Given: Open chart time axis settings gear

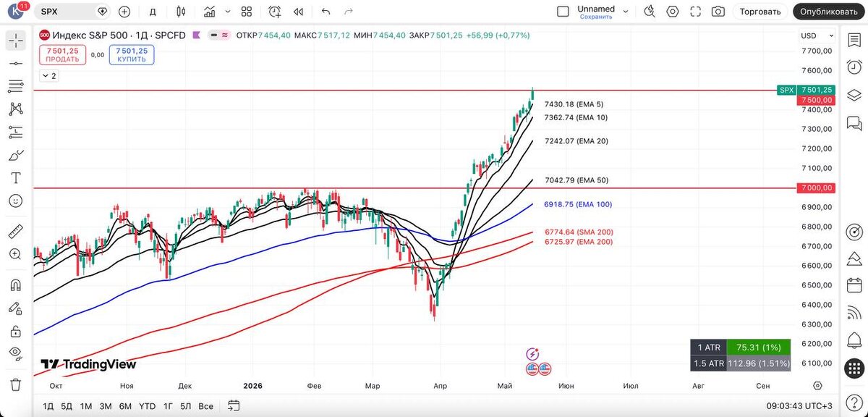Looking at the screenshot, I should click(x=817, y=386).
